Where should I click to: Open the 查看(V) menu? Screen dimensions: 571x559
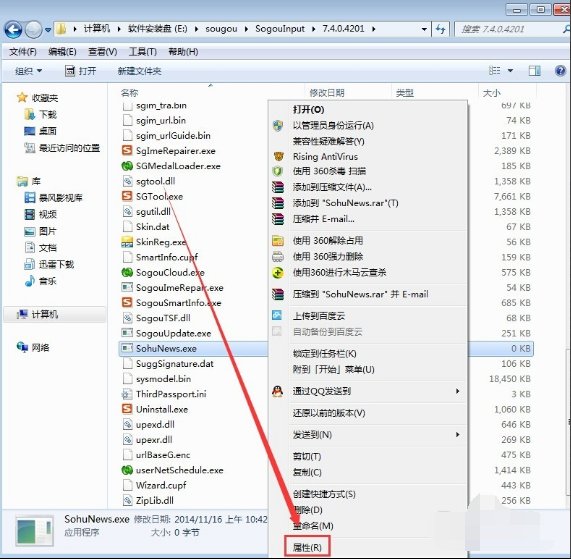point(103,52)
